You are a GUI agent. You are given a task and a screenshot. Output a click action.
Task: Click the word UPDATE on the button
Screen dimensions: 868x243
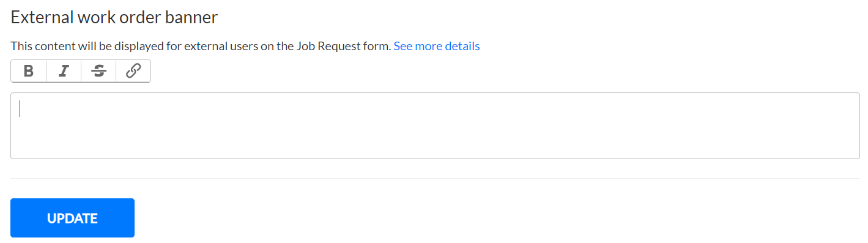click(72, 218)
